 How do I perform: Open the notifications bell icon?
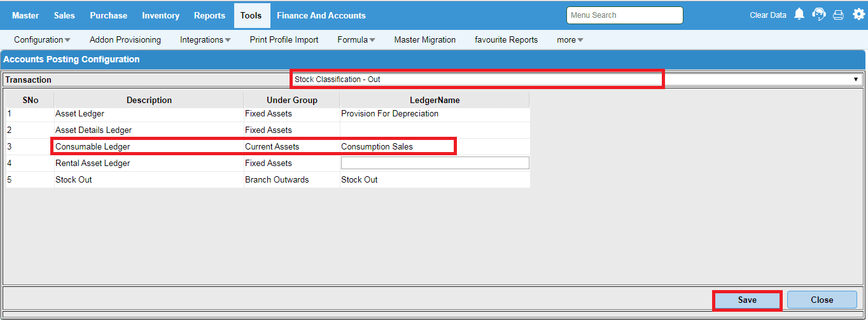click(799, 14)
